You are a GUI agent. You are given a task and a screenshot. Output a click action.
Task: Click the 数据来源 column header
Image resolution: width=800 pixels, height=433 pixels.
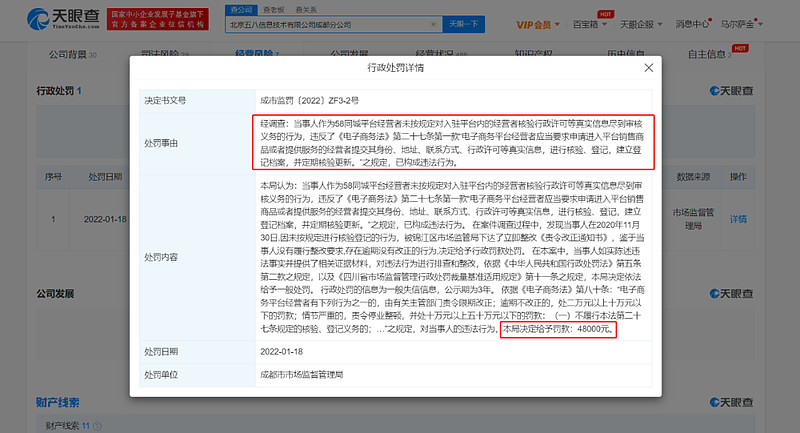point(693,177)
